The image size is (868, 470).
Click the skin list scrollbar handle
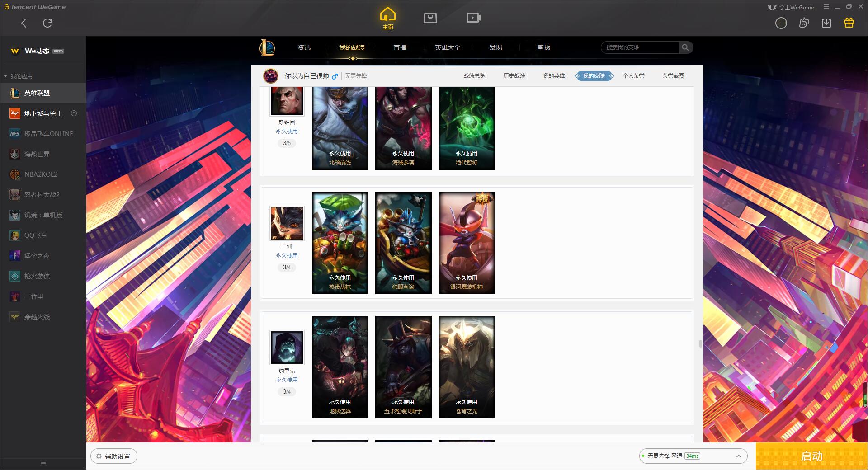pyautogui.click(x=701, y=344)
